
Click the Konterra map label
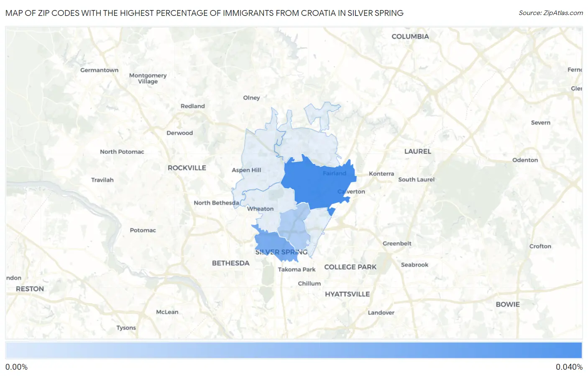pyautogui.click(x=381, y=174)
